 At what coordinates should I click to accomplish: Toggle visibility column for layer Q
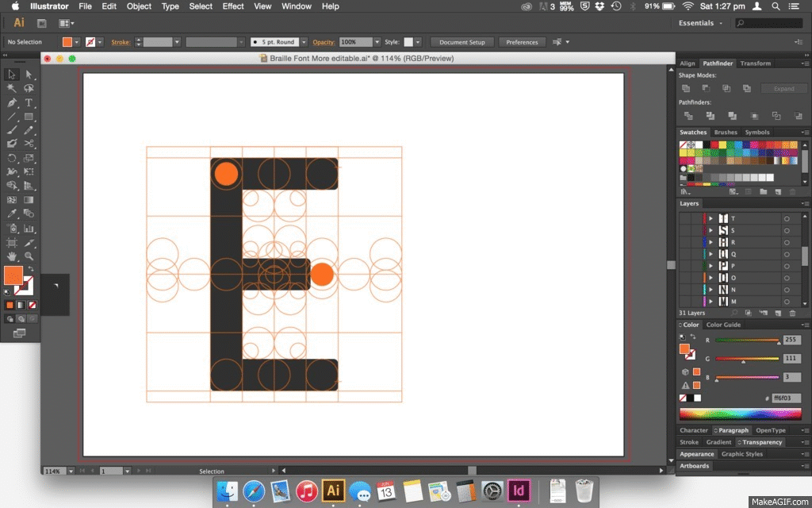coord(684,254)
